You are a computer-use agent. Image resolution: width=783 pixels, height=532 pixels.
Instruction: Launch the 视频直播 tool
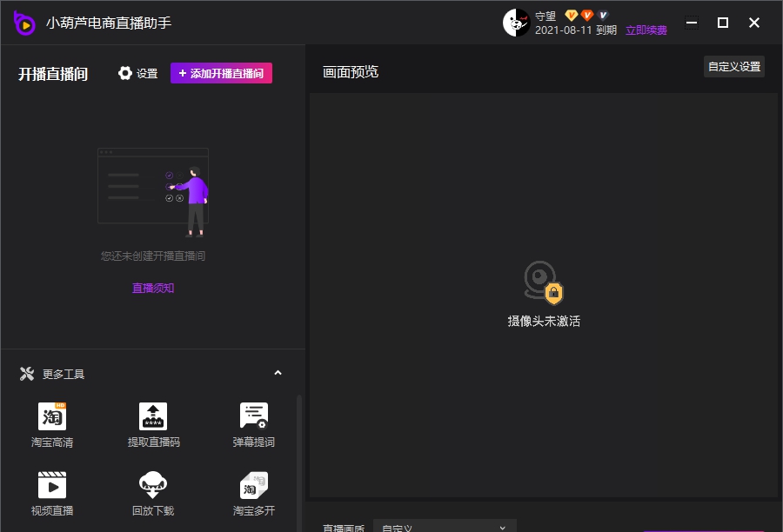pos(51,494)
